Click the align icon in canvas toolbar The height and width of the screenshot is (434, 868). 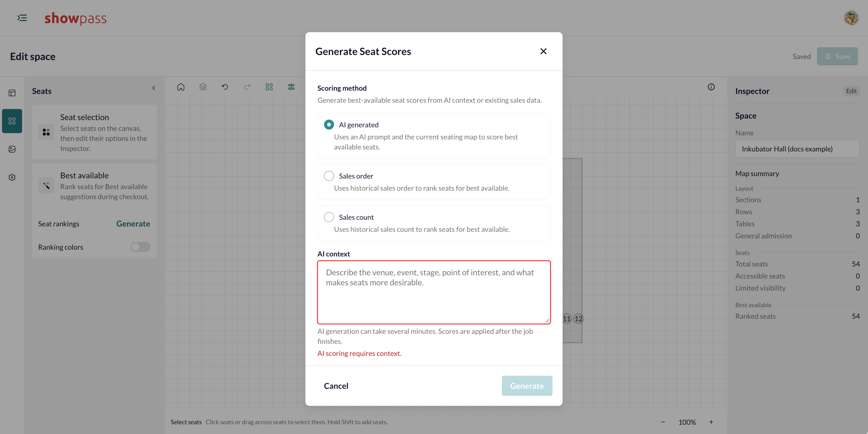[291, 87]
